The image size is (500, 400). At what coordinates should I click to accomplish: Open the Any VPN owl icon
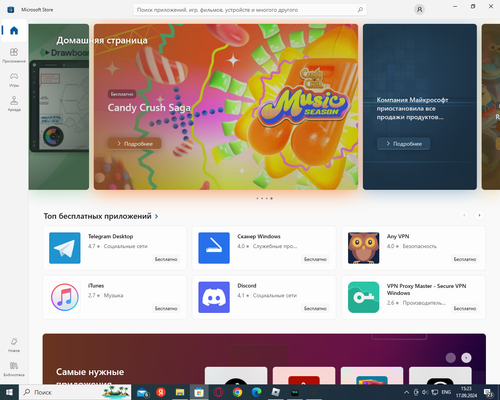point(363,248)
